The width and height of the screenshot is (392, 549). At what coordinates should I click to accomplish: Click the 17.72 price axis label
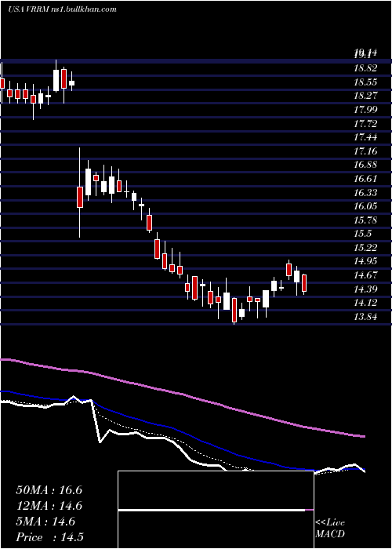point(366,124)
